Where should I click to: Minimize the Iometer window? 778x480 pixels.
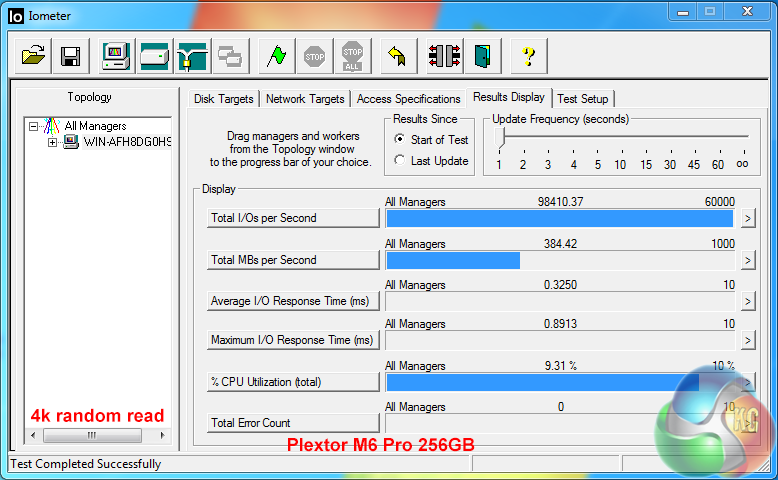[683, 12]
